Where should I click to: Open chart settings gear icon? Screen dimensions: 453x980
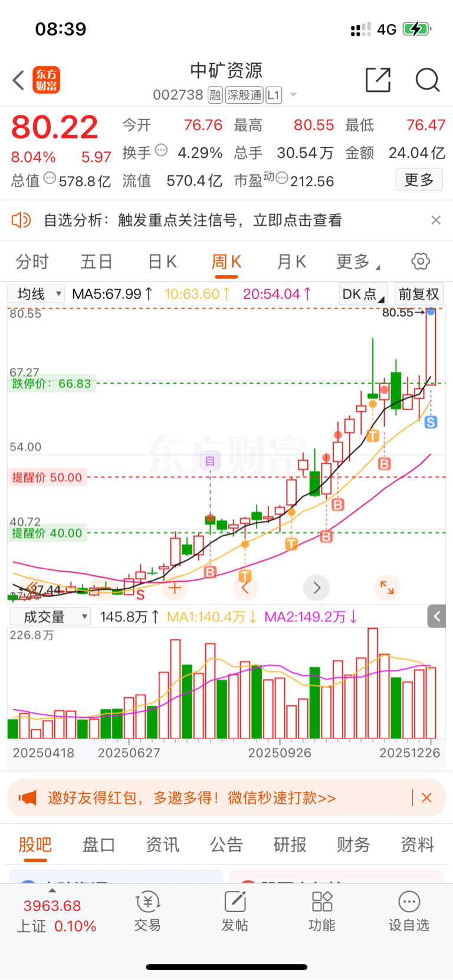point(421,261)
